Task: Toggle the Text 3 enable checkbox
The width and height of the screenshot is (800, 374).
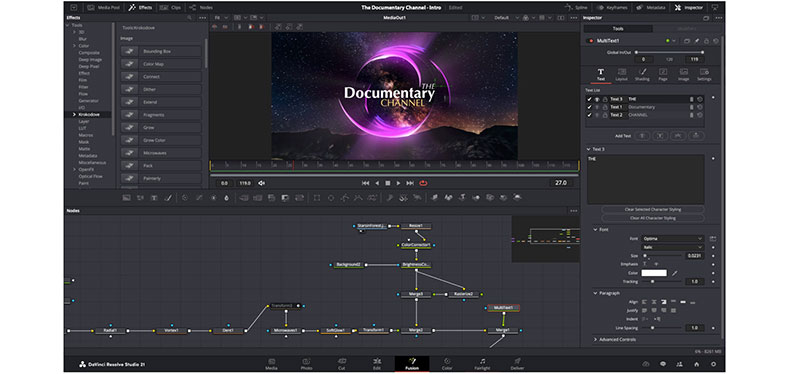Action: point(589,99)
